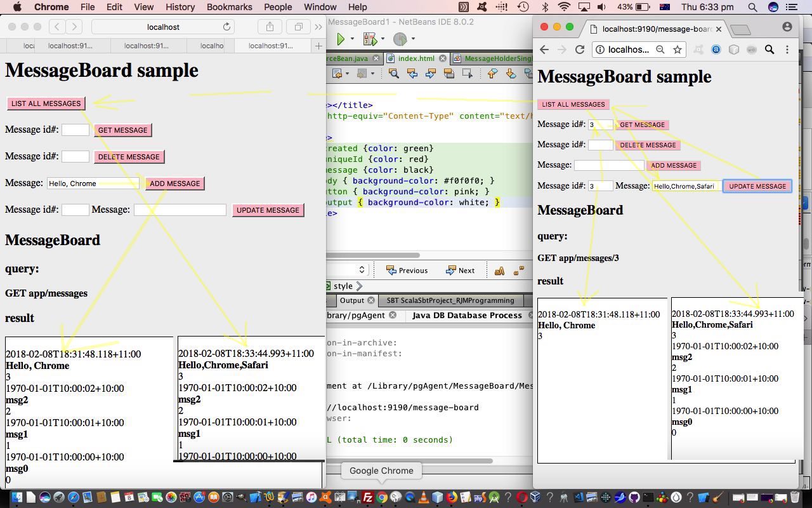
Task: Click the Chrome profile avatar icon
Action: click(787, 27)
